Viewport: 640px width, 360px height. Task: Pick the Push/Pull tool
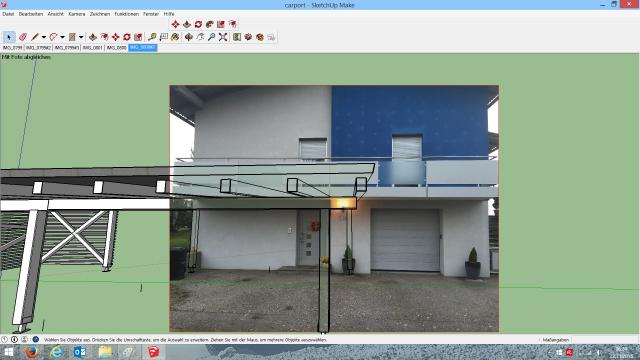pyautogui.click(x=93, y=37)
